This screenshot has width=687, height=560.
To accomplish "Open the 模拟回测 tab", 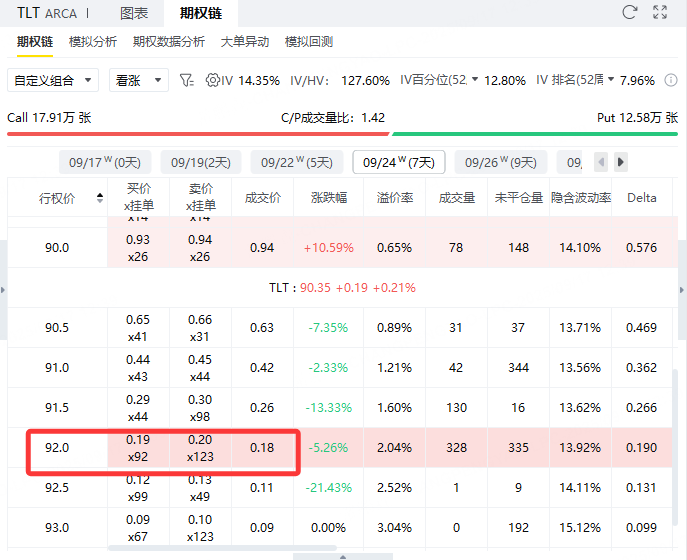I will point(309,42).
